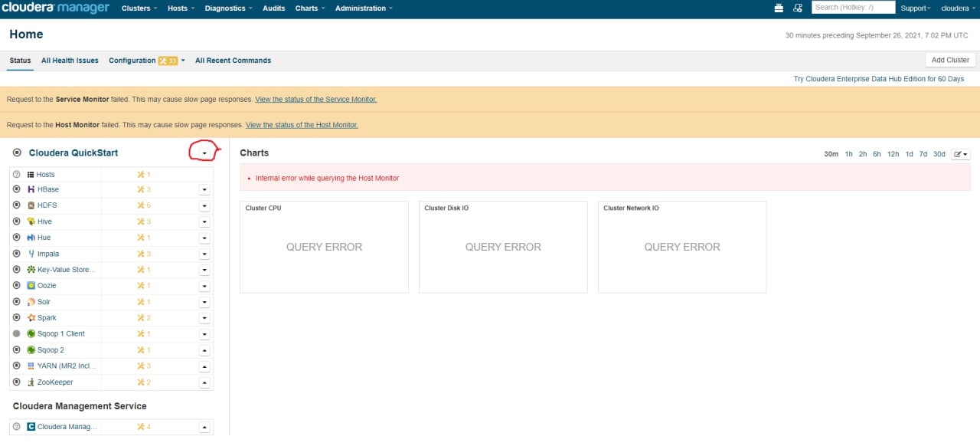Open the Administration menu
The height and width of the screenshot is (443, 980).
[x=364, y=8]
